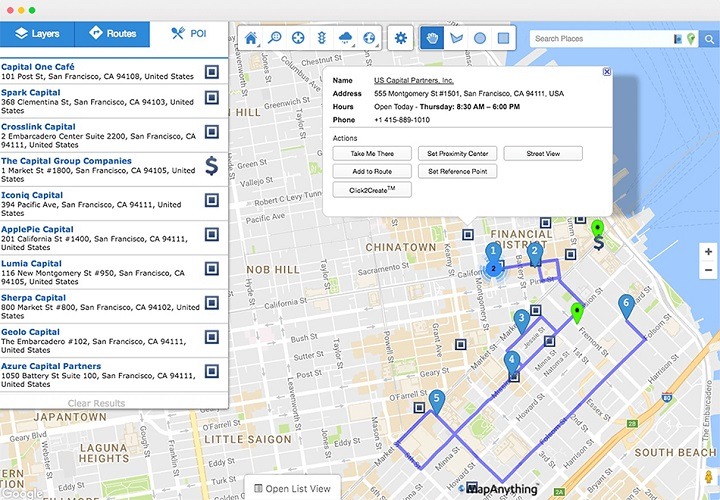The image size is (720, 500).
Task: Click route stop pin number 1
Action: click(493, 252)
